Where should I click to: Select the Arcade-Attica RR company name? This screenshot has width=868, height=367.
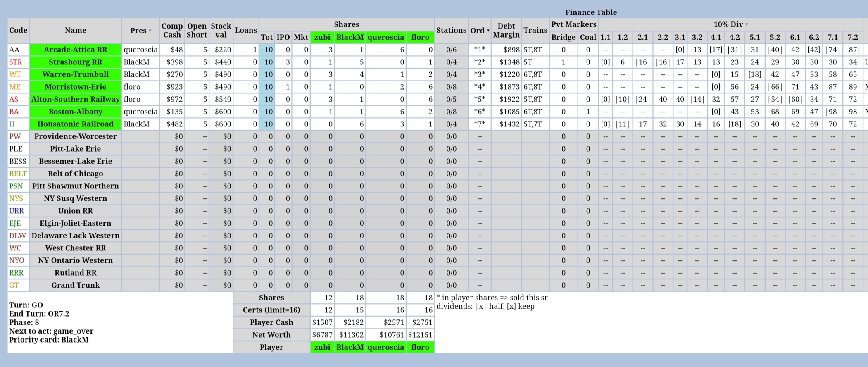tap(76, 50)
